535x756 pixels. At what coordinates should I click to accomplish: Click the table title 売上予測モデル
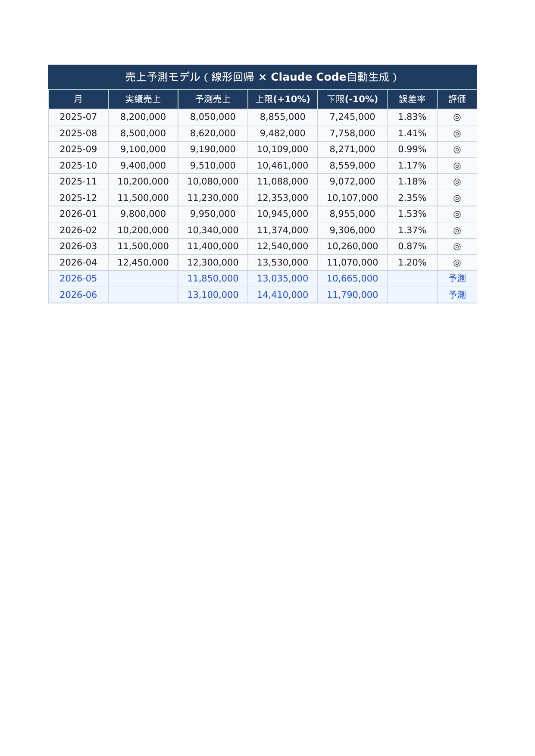tap(262, 77)
